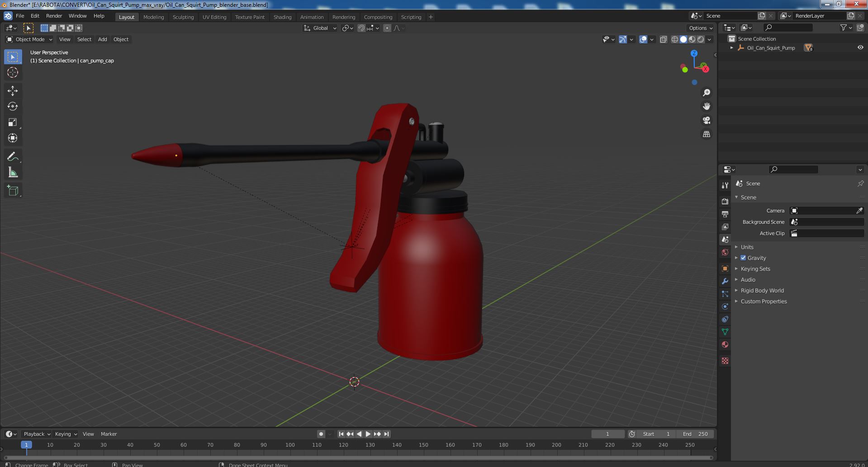Open the Tool properties tab
The width and height of the screenshot is (868, 467).
(725, 185)
